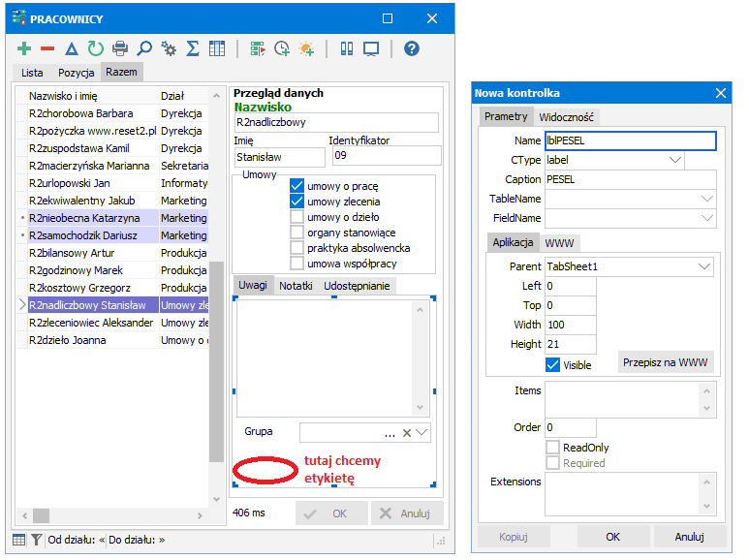This screenshot has width=749, height=560.
Task: Click Przepisz na WWW button
Action: (x=665, y=362)
